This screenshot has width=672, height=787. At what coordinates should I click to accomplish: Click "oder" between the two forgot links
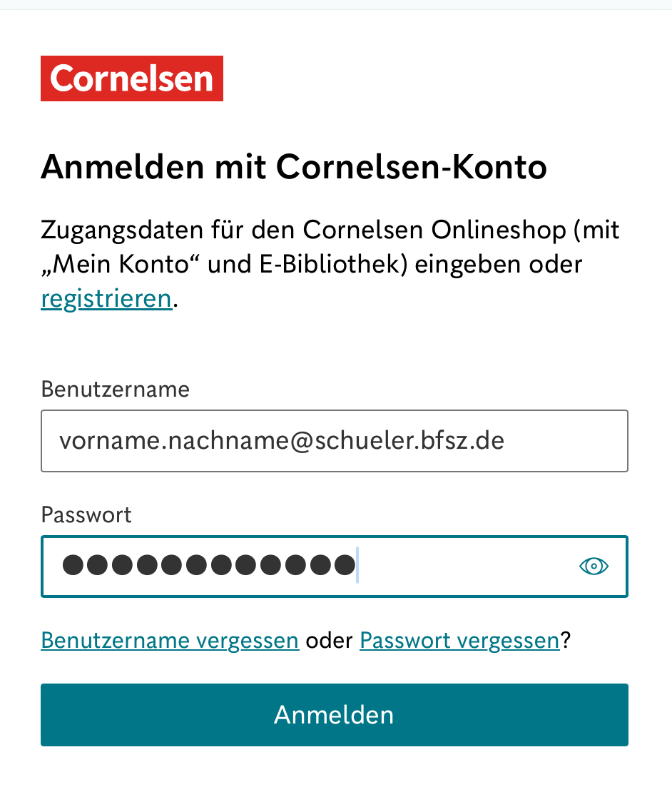(x=329, y=641)
